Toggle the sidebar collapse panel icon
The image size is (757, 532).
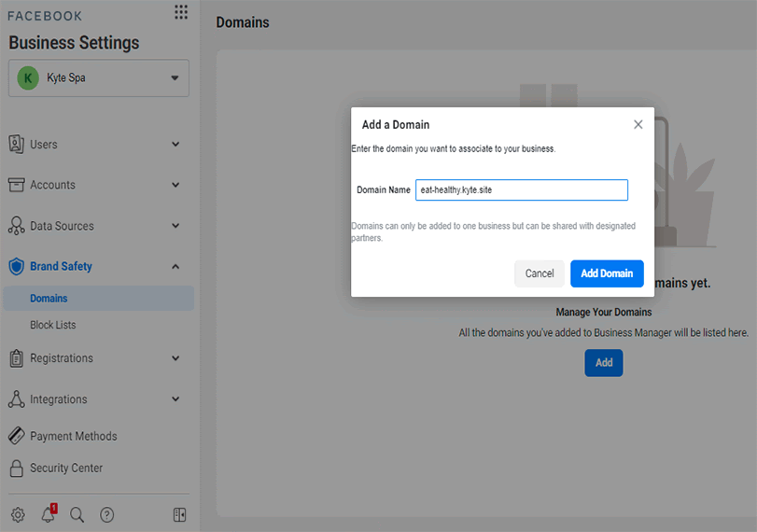click(x=179, y=514)
